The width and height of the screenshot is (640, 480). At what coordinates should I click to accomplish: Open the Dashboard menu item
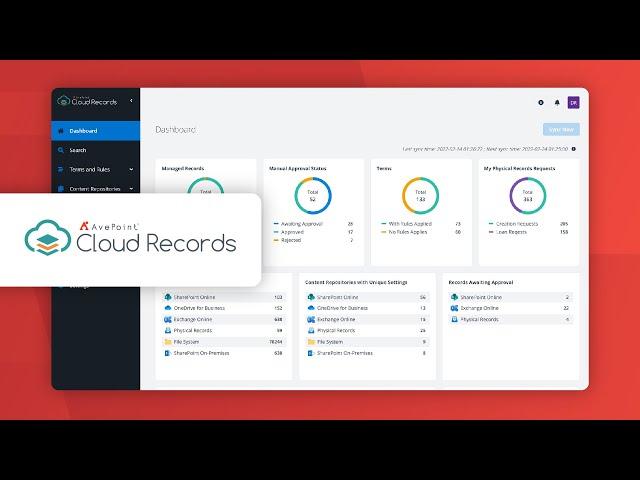tap(96, 131)
